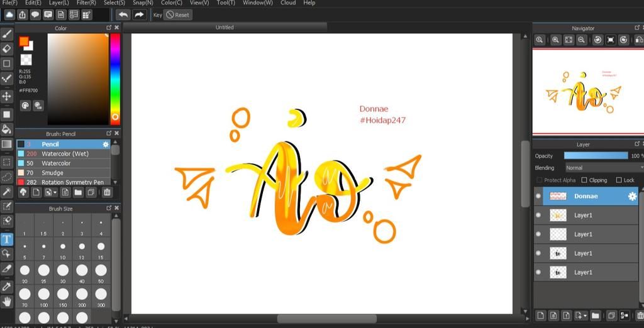Select the Watercolor (Wet) brush
This screenshot has width=644, height=328.
[x=64, y=154]
